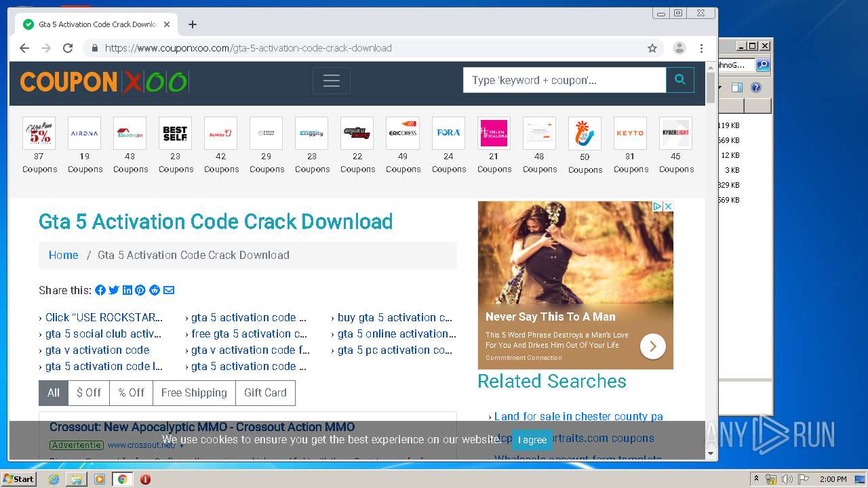Open the Enjuku Racing store logo
Viewport: 868px width, 488px height.
357,133
